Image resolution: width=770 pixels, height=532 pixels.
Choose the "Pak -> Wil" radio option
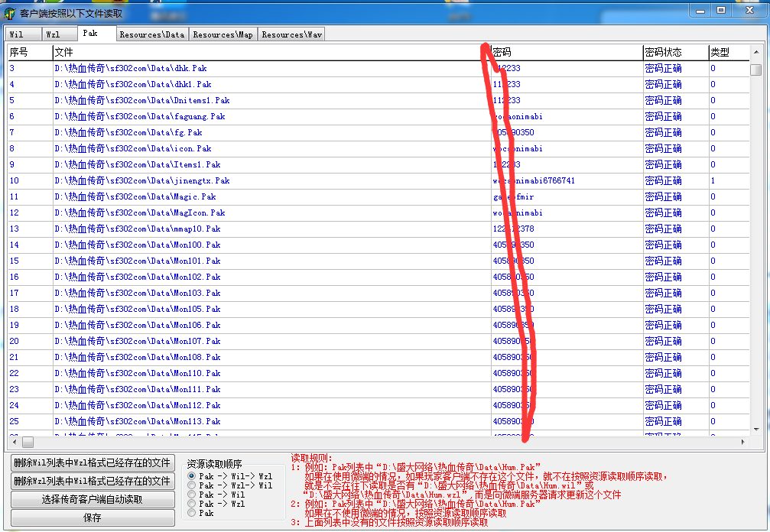[x=192, y=495]
